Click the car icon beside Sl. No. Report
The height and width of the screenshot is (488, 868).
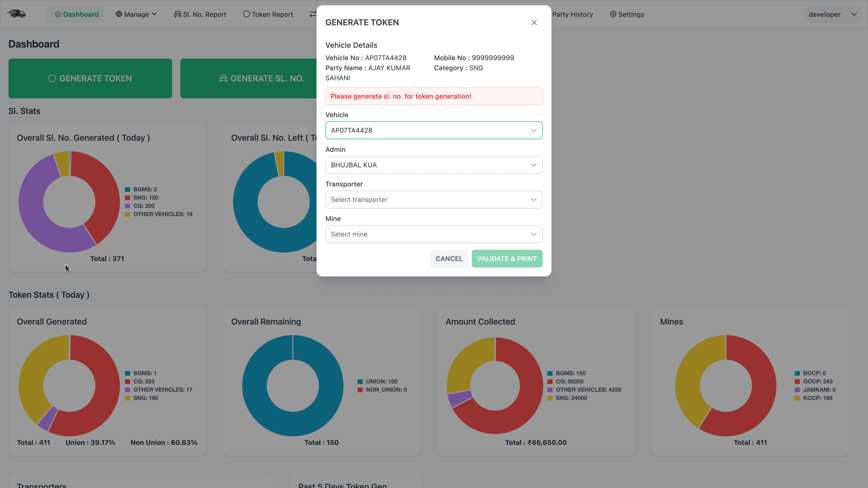coord(177,14)
